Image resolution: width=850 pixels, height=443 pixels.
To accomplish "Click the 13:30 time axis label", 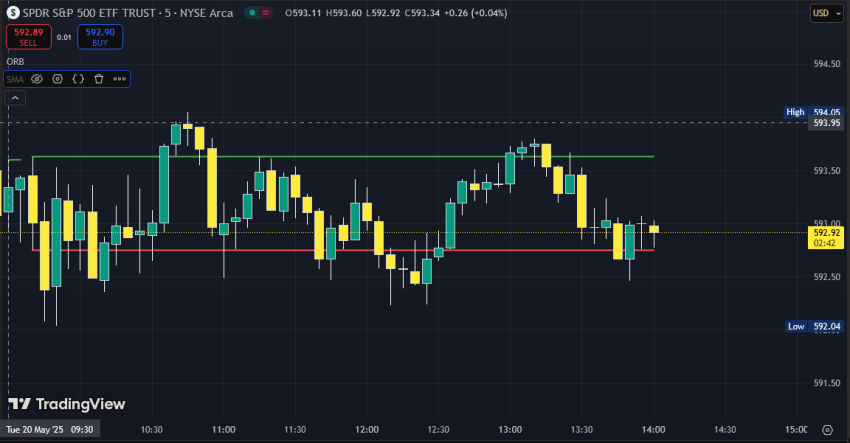I will 582,430.
